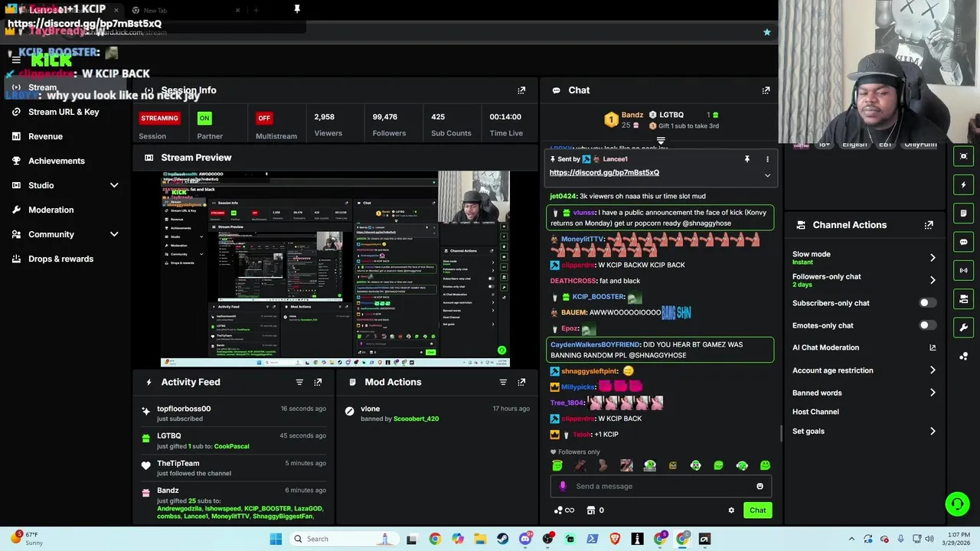Click the 99,476 Followers stat

389,125
